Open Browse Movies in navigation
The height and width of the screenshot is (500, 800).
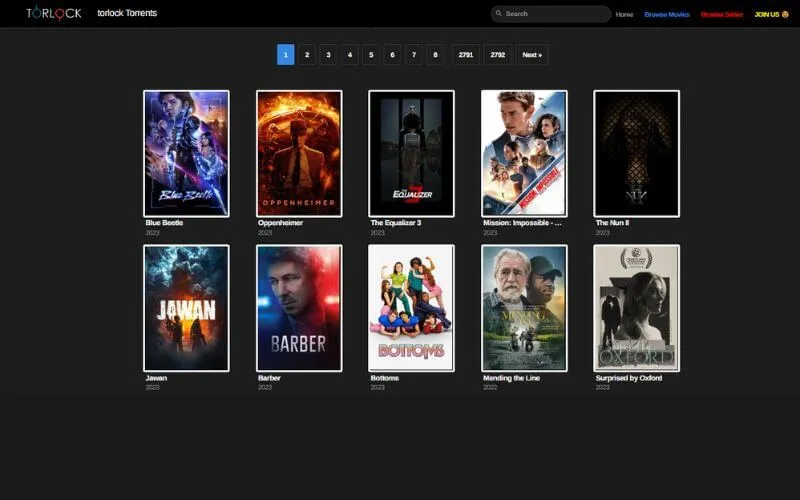click(667, 14)
